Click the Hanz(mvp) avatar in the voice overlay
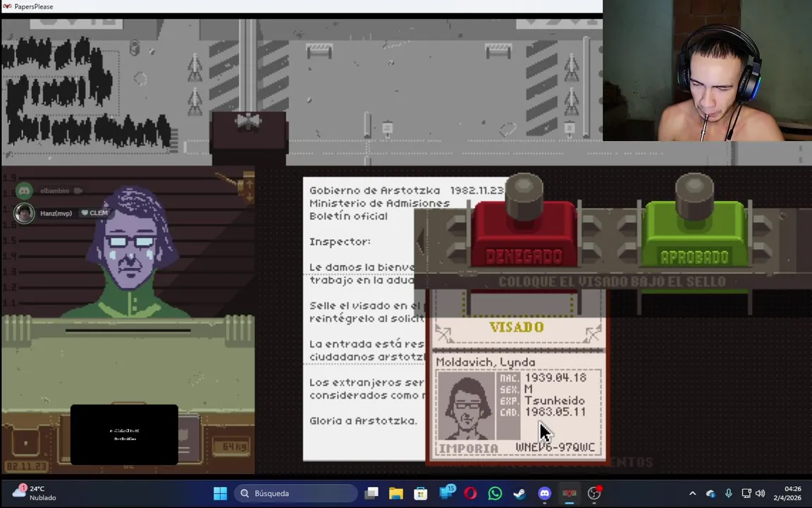 pos(24,213)
